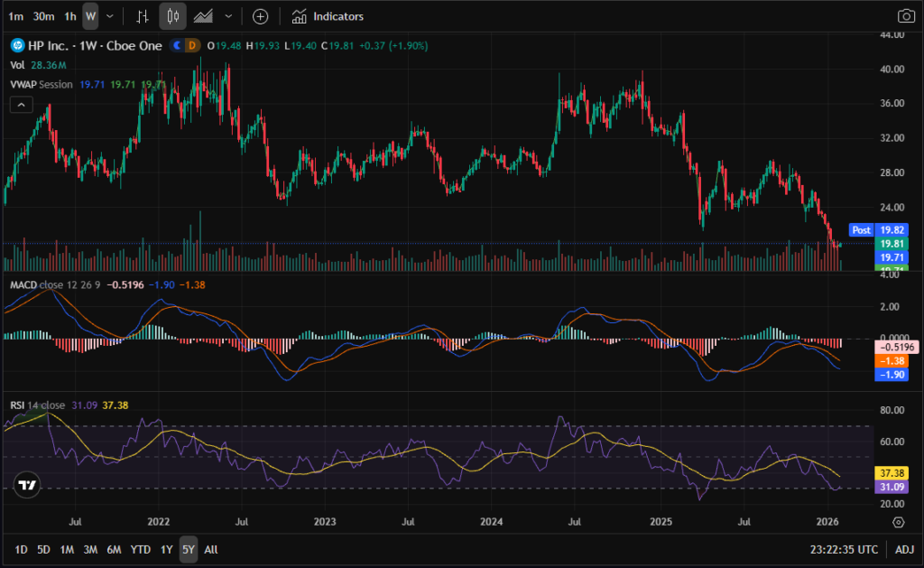Select the bars chart style icon

point(143,16)
